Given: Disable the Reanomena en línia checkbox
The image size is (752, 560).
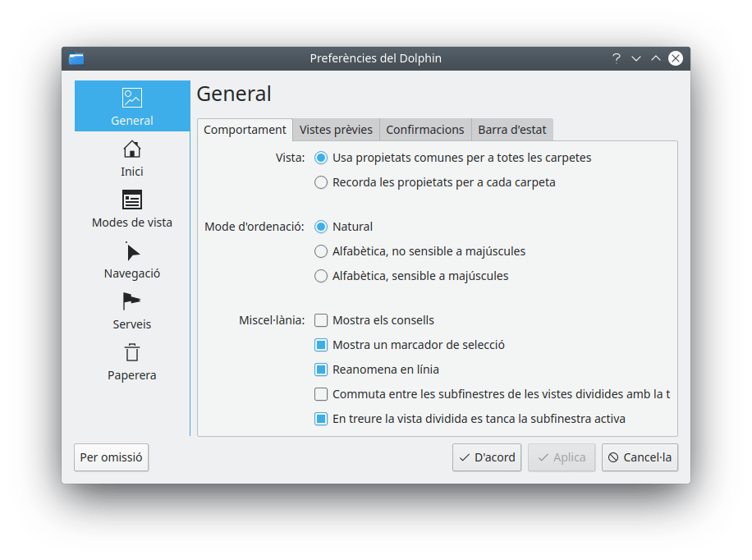Looking at the screenshot, I should pyautogui.click(x=321, y=370).
